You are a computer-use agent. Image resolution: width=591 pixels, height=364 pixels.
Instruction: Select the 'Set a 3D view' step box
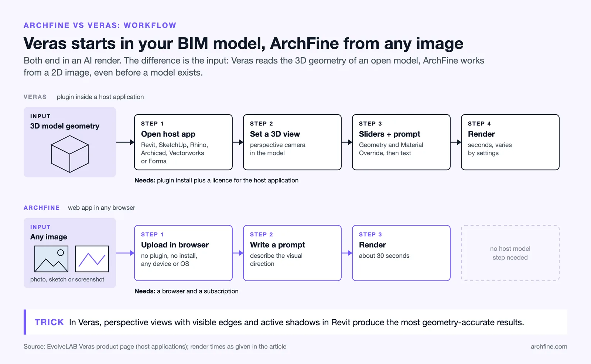click(292, 142)
